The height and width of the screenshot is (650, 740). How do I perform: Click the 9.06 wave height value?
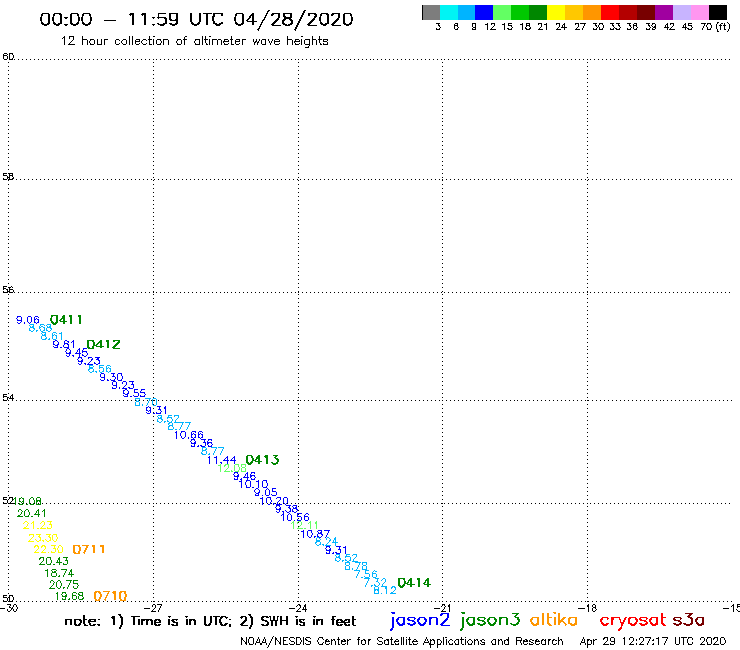(28, 320)
